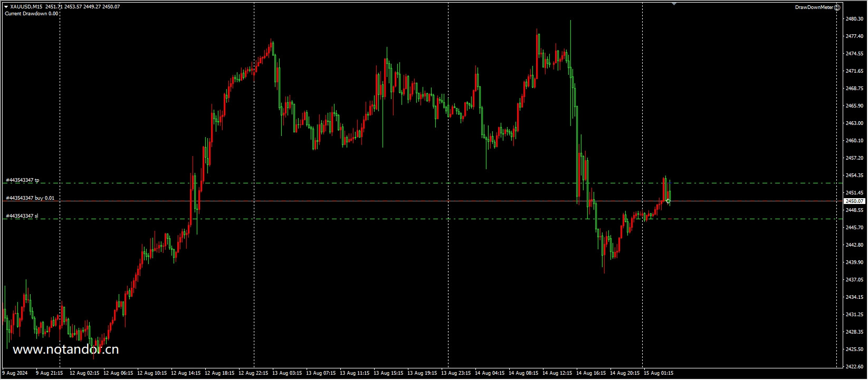Click the 2431.25 price axis label
This screenshot has width=868, height=380.
pyautogui.click(x=854, y=315)
